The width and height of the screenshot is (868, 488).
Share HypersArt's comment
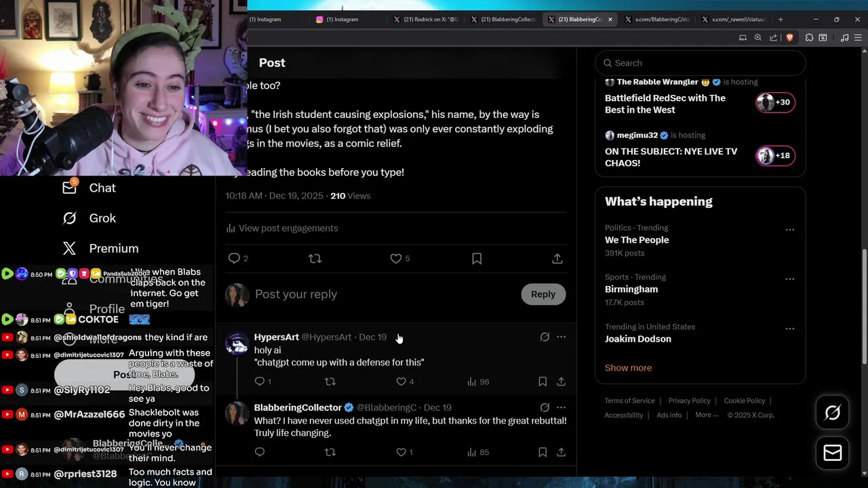click(x=561, y=382)
